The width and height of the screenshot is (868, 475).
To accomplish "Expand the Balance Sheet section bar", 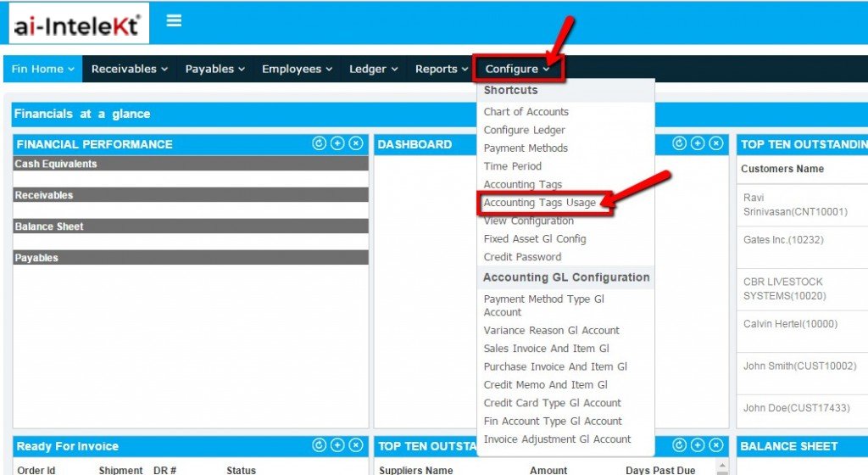I will (191, 226).
